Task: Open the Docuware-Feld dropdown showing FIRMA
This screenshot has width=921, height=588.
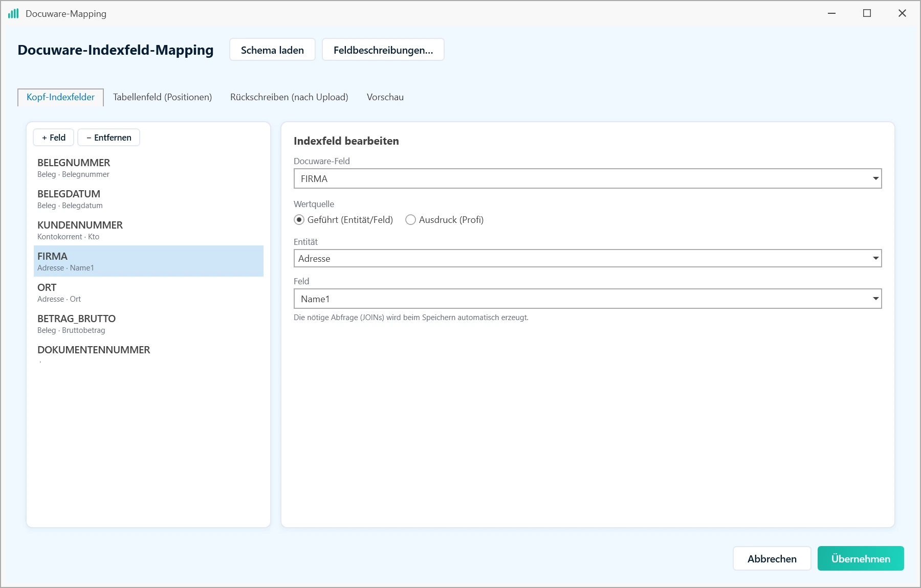Action: coord(587,178)
